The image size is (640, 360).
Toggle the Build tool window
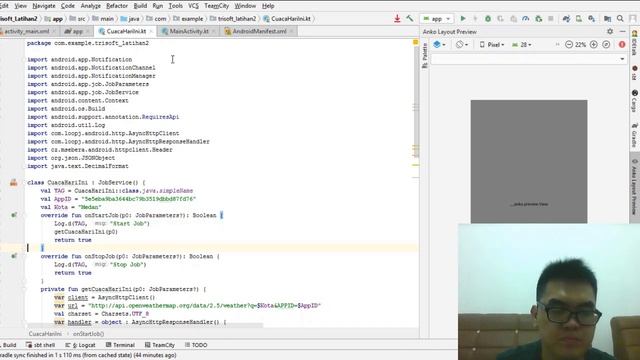(9, 345)
